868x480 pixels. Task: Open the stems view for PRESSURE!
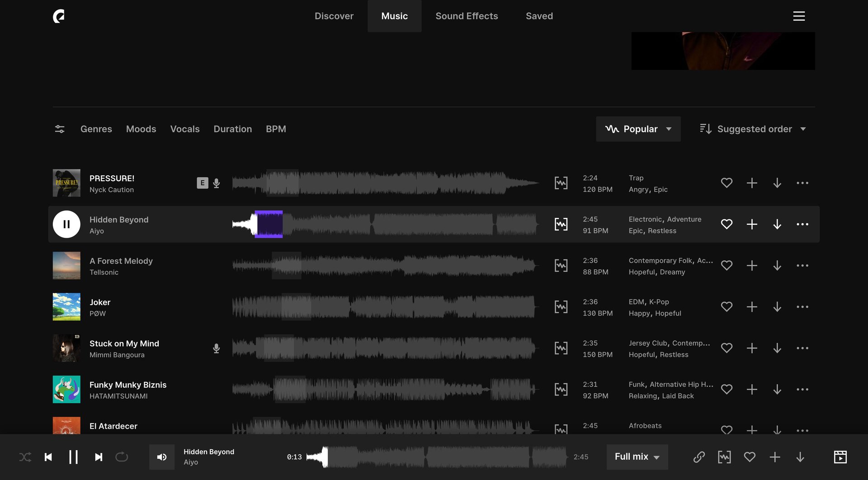pyautogui.click(x=561, y=183)
